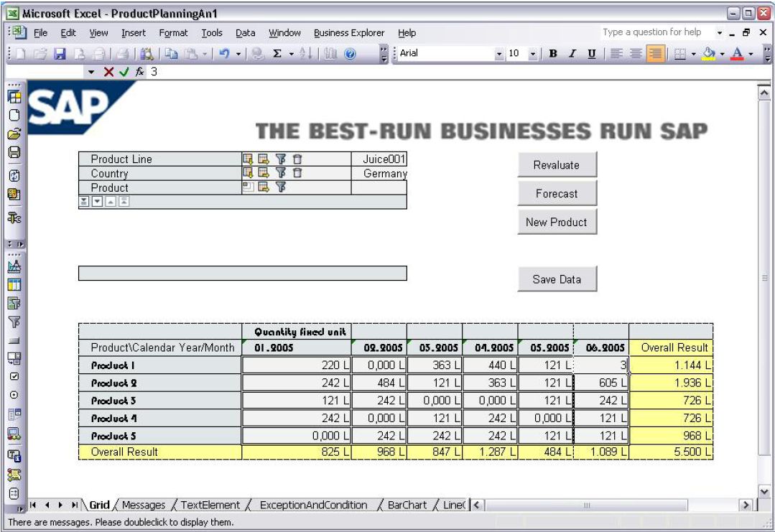The height and width of the screenshot is (532, 775).
Task: Open the Fill Color dropdown arrow
Action: [722, 54]
